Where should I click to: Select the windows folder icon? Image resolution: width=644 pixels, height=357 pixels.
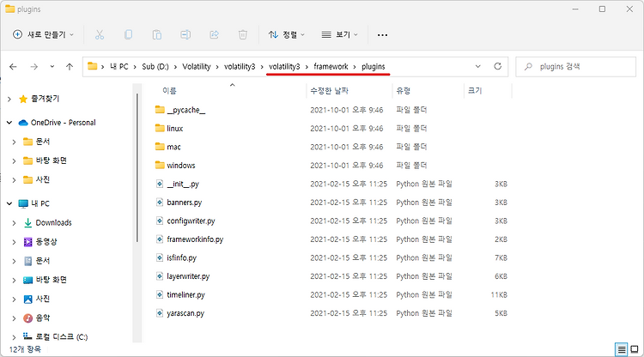click(160, 165)
